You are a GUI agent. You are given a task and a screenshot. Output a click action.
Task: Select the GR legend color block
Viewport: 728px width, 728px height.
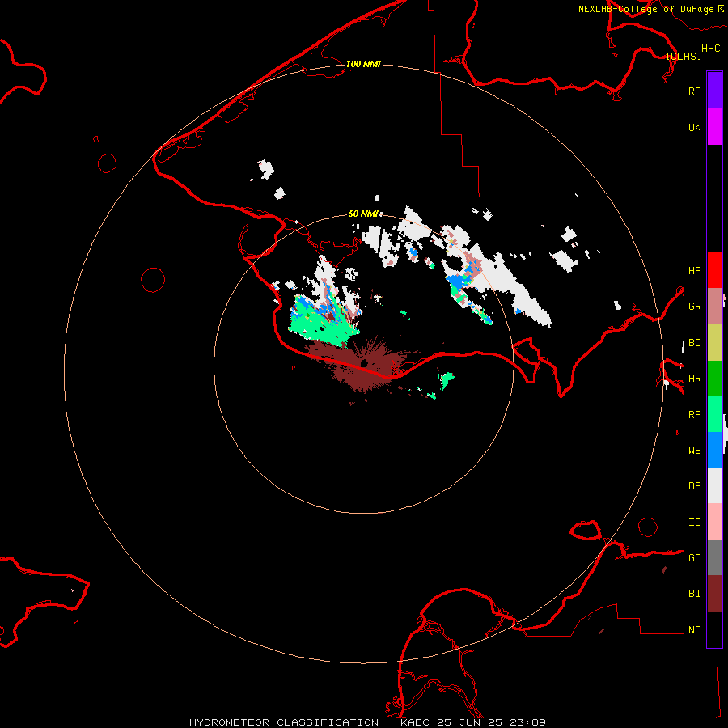click(x=714, y=307)
